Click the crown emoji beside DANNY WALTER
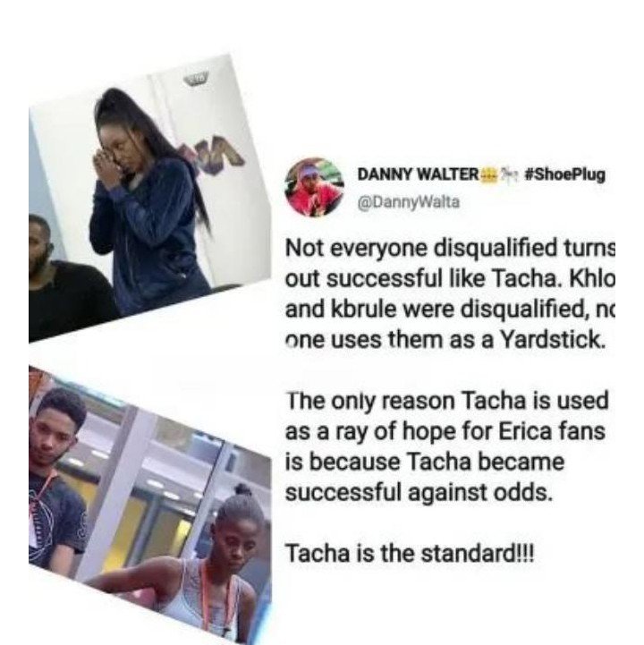This screenshot has height=645, width=644. [487, 174]
